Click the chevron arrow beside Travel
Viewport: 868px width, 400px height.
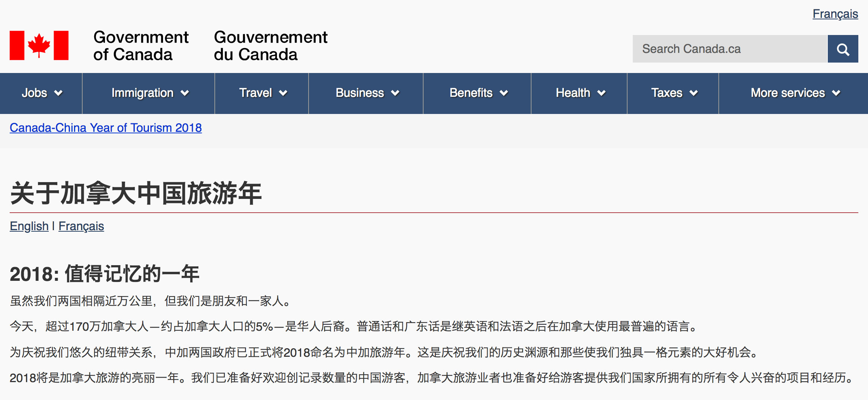tap(283, 93)
